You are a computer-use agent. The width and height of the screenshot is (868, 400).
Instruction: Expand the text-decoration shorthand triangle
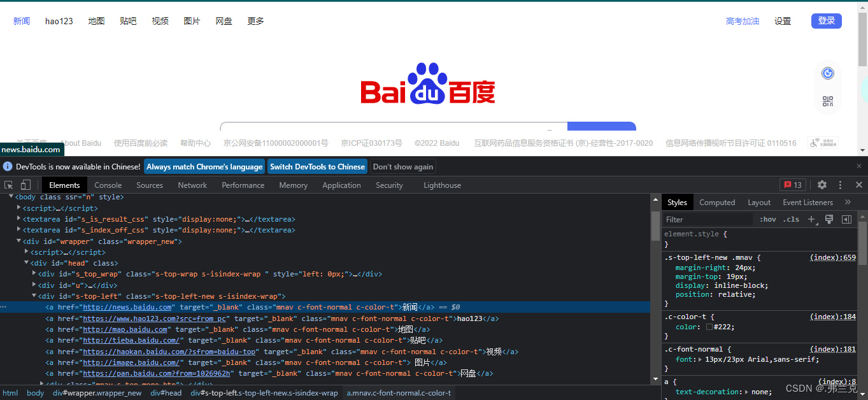coord(747,392)
